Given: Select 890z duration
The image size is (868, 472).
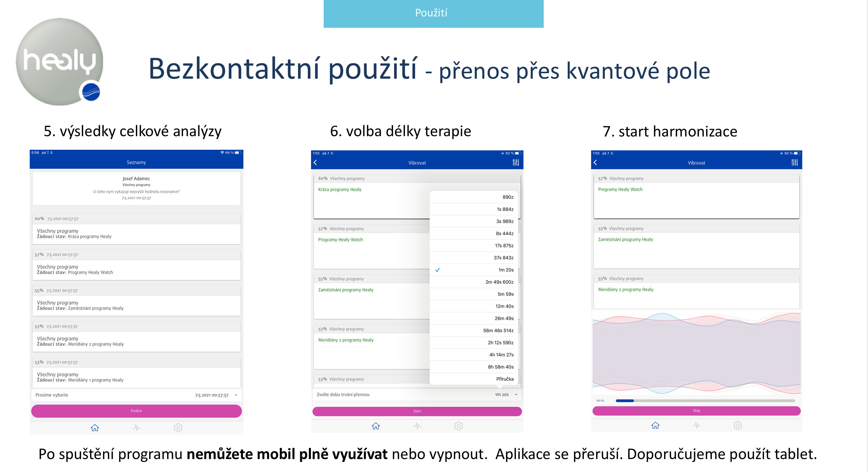Looking at the screenshot, I should tap(474, 197).
